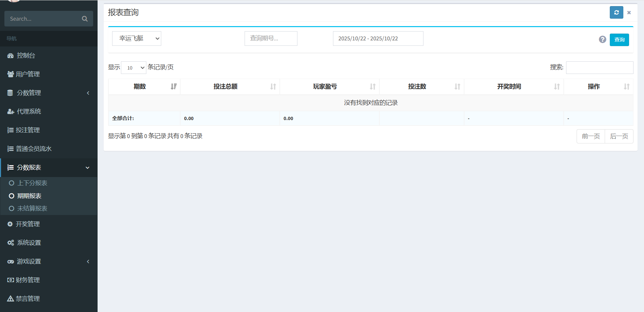Click the blue 查询 button
Image resolution: width=644 pixels, height=312 pixels.
[x=619, y=40]
